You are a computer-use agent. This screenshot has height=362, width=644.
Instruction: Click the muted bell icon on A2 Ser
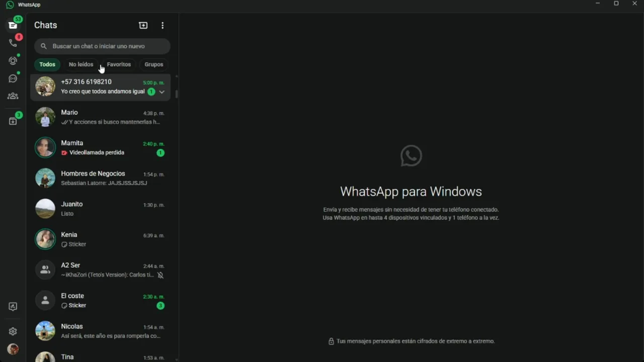[160, 275]
